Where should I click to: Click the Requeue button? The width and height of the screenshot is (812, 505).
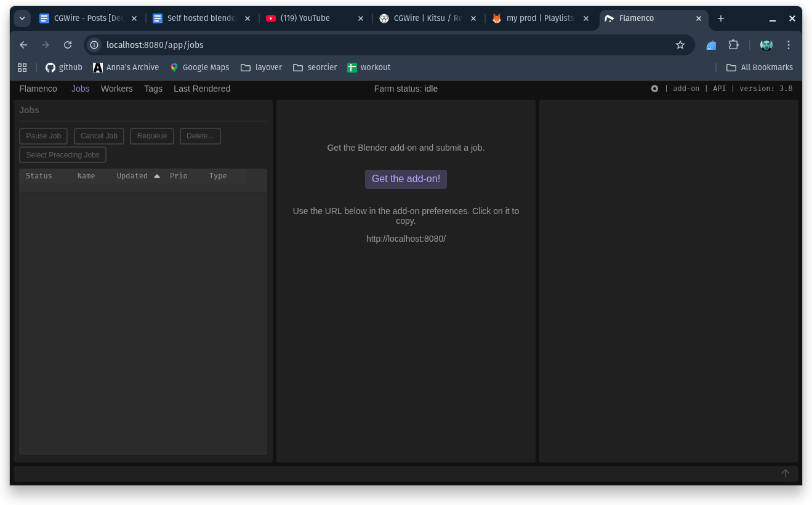pyautogui.click(x=152, y=136)
